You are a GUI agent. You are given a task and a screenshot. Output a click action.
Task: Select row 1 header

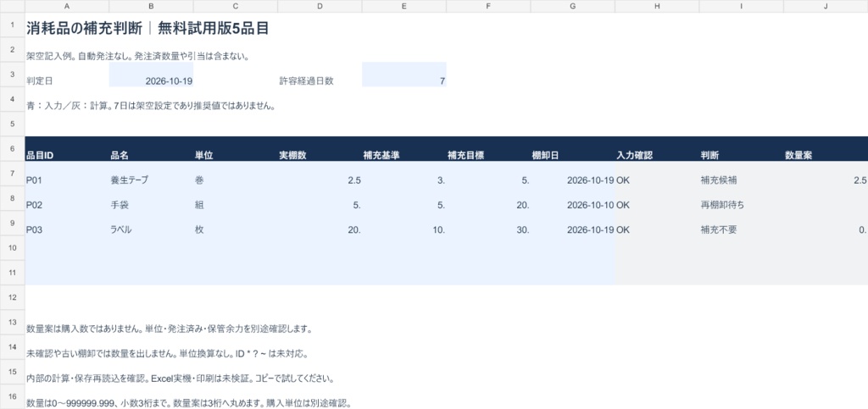[12, 25]
